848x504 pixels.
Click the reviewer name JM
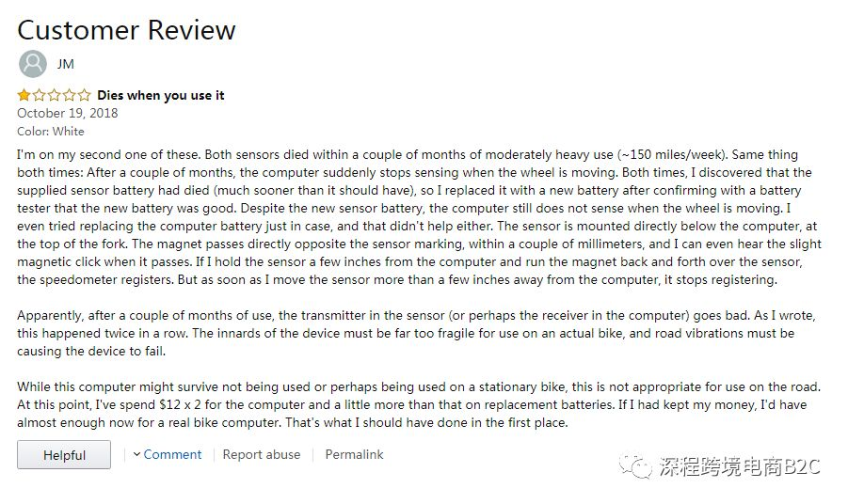pyautogui.click(x=66, y=64)
